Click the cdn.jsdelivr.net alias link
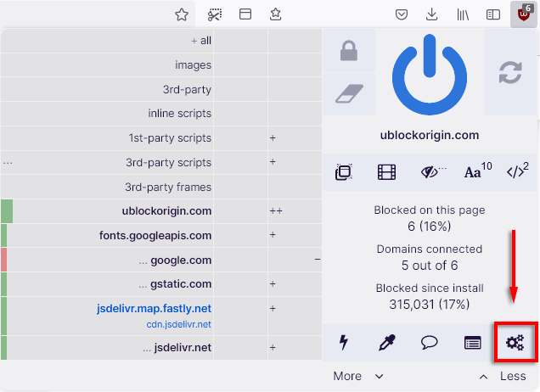Viewport: 540px width, 392px height. pyautogui.click(x=179, y=324)
